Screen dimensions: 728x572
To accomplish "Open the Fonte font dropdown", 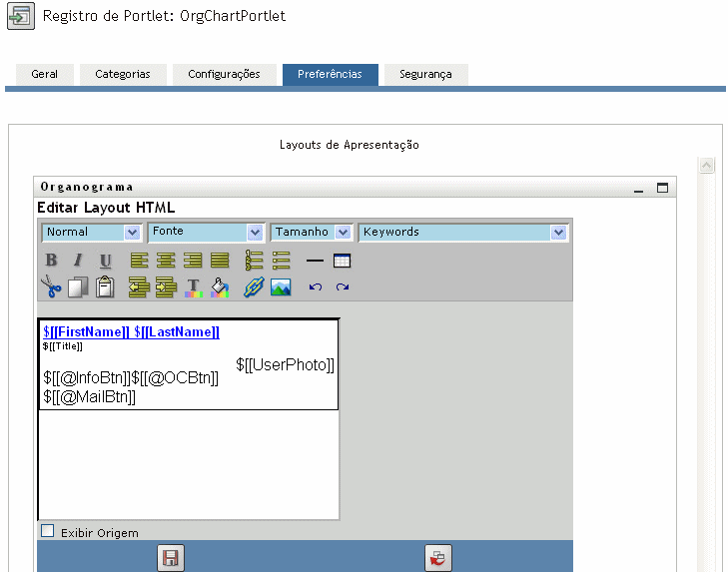I will [206, 232].
